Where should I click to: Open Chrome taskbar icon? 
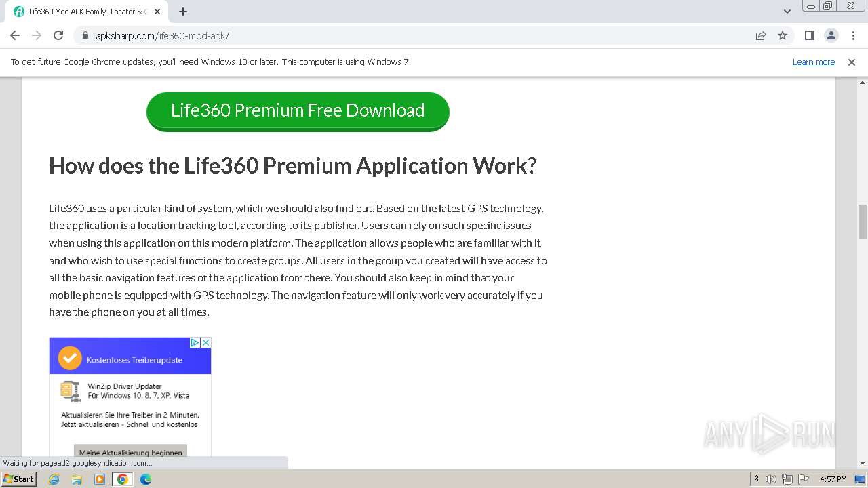click(x=123, y=479)
